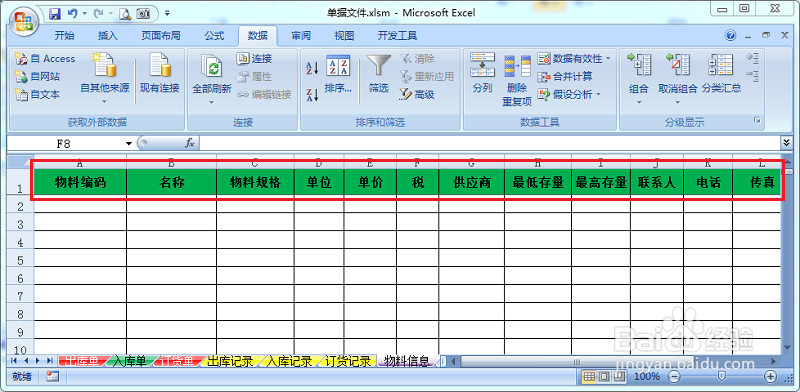Switch to the 页面布局 ribbon tab
The height and width of the screenshot is (392, 800).
click(161, 35)
